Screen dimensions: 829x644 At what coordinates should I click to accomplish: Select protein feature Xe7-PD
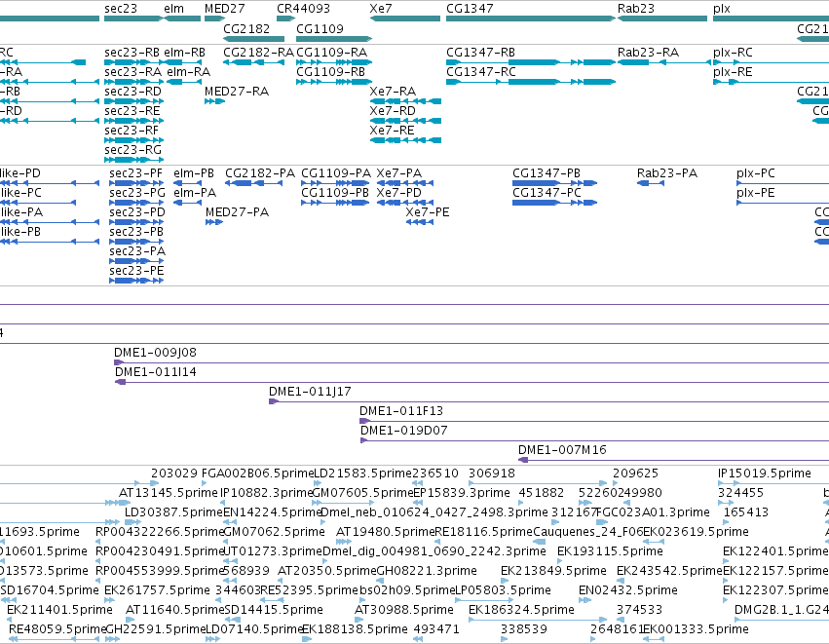click(x=405, y=203)
